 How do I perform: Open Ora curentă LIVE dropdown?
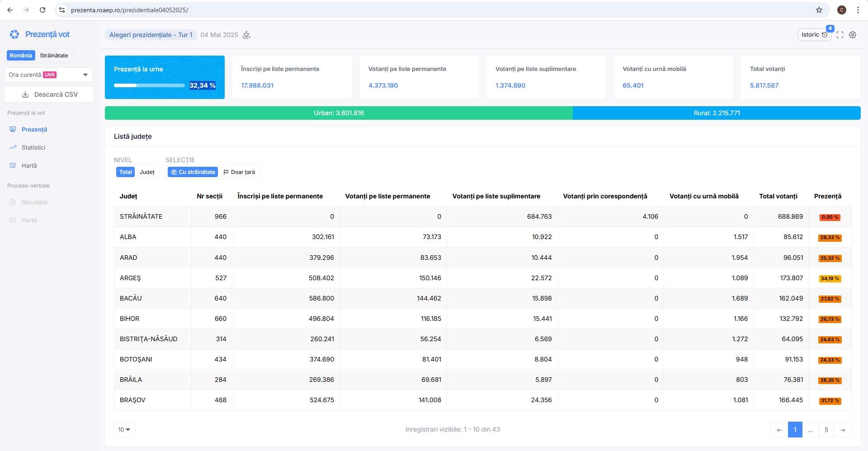(x=48, y=75)
